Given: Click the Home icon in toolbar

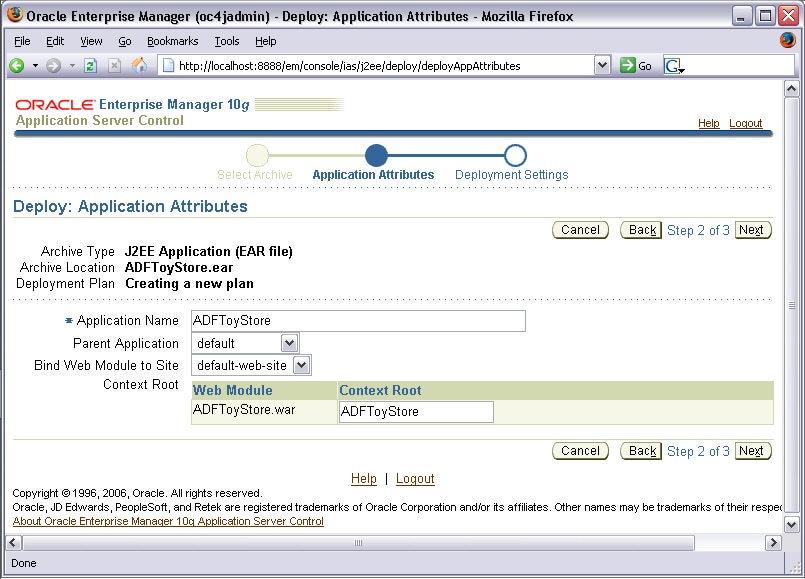Looking at the screenshot, I should click(x=139, y=65).
